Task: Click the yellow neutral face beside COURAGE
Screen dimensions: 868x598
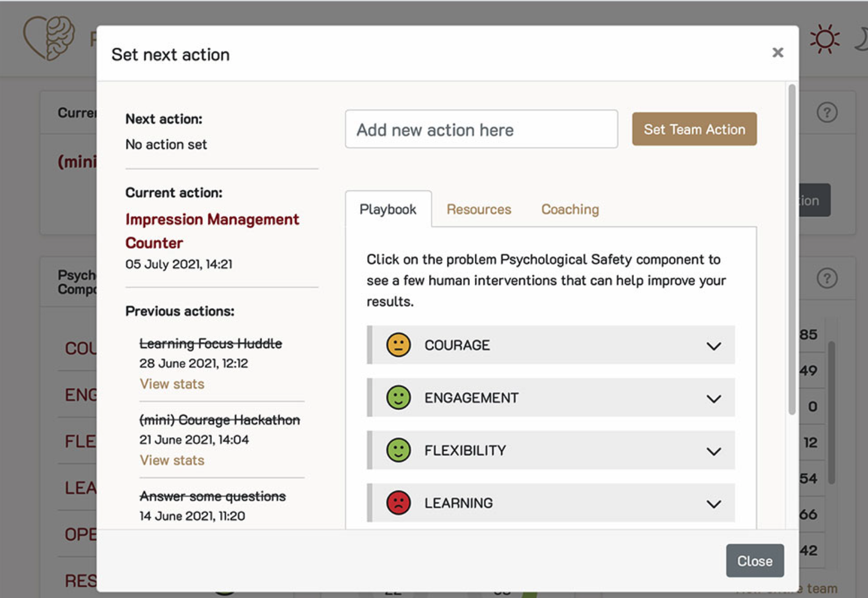Action: pos(399,345)
